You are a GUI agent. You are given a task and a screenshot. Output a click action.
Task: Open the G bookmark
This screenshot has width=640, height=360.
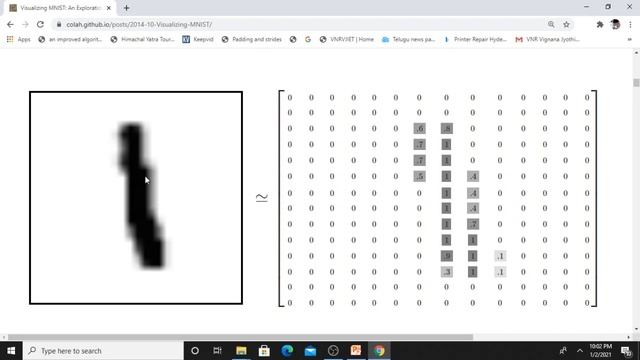click(x=308, y=39)
